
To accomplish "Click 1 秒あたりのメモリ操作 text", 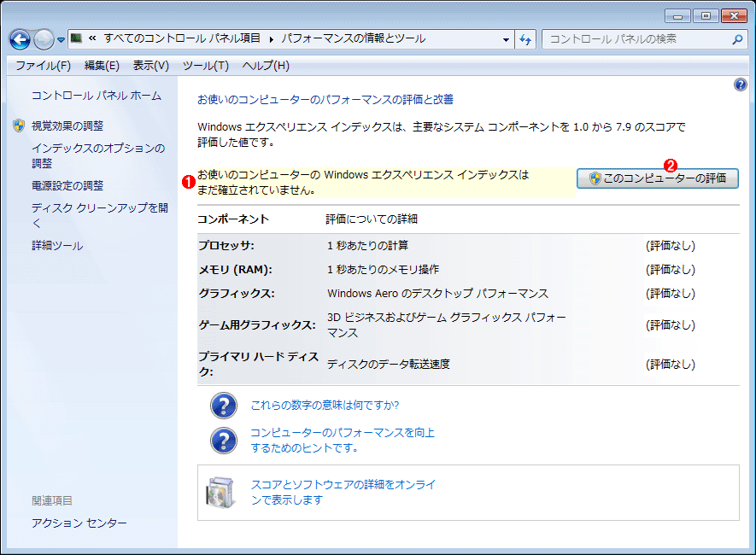I will (x=384, y=270).
